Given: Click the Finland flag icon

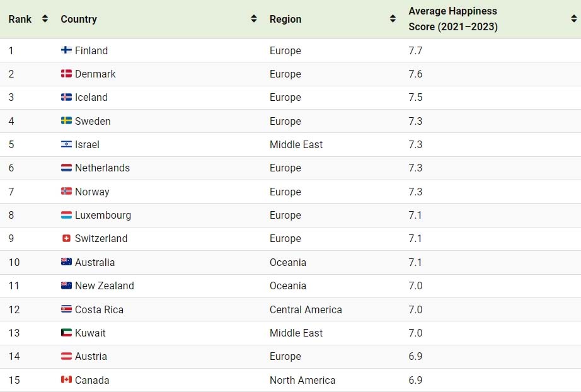Looking at the screenshot, I should pyautogui.click(x=66, y=50).
